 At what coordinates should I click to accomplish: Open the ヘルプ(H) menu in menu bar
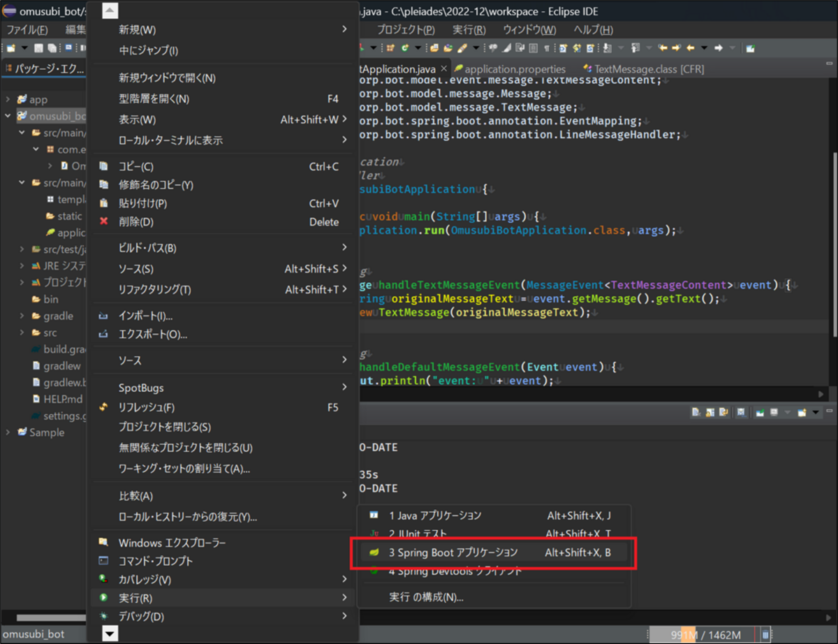(x=593, y=29)
